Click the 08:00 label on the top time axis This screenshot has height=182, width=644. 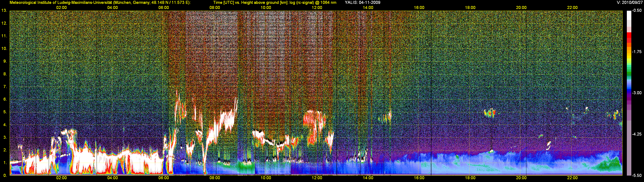pos(215,8)
